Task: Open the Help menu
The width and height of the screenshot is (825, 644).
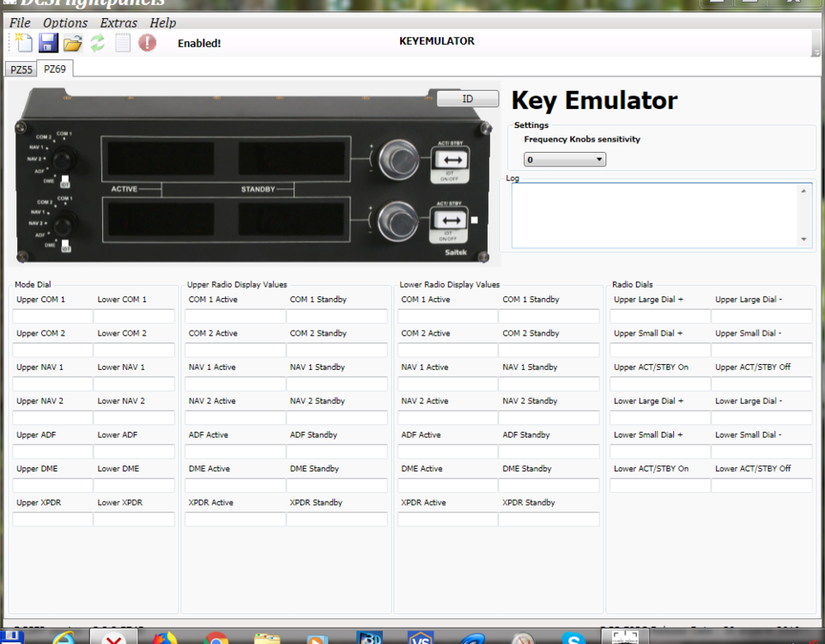Action: click(x=162, y=22)
